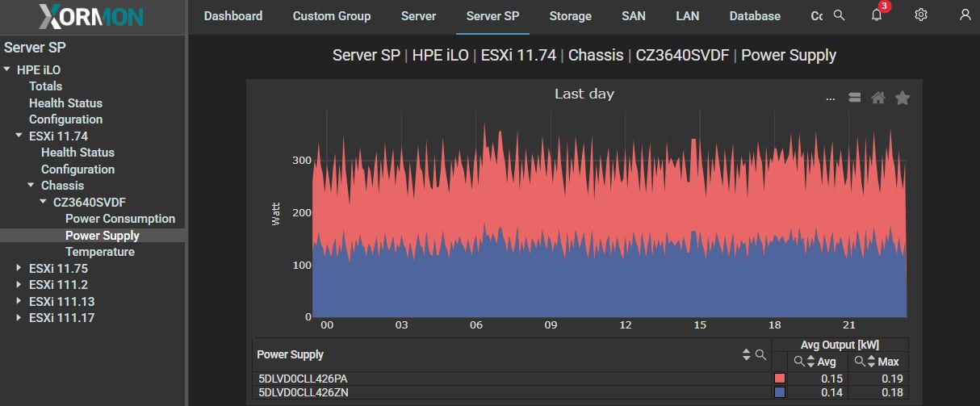Expand the ESXi 111.17 tree node

19,318
